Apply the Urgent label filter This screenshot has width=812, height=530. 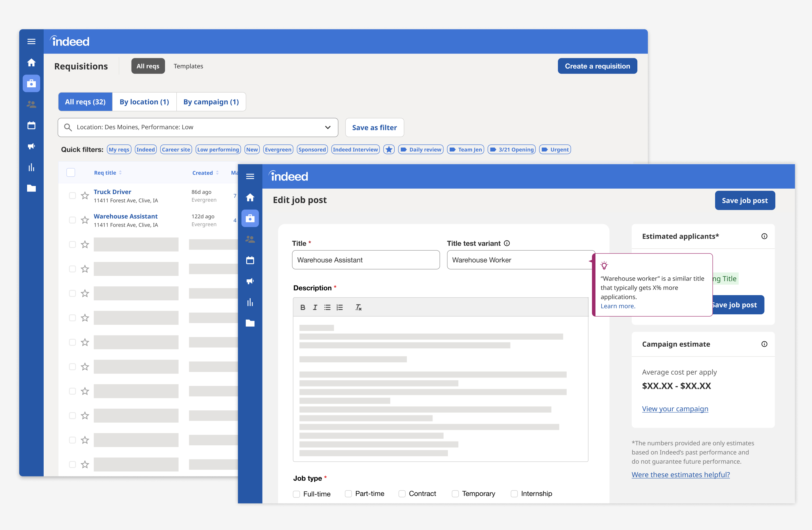coord(555,150)
